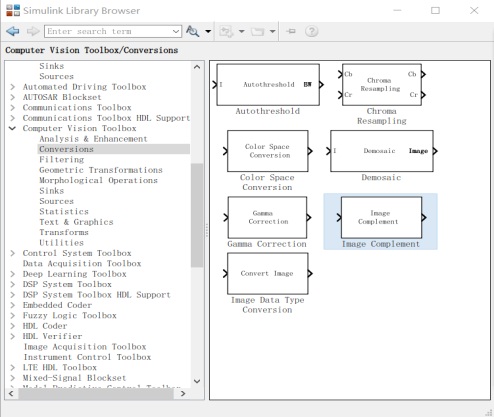Open the add-to-model dropdown arrow
Image resolution: width=494 pixels, height=417 pixels.
click(242, 32)
